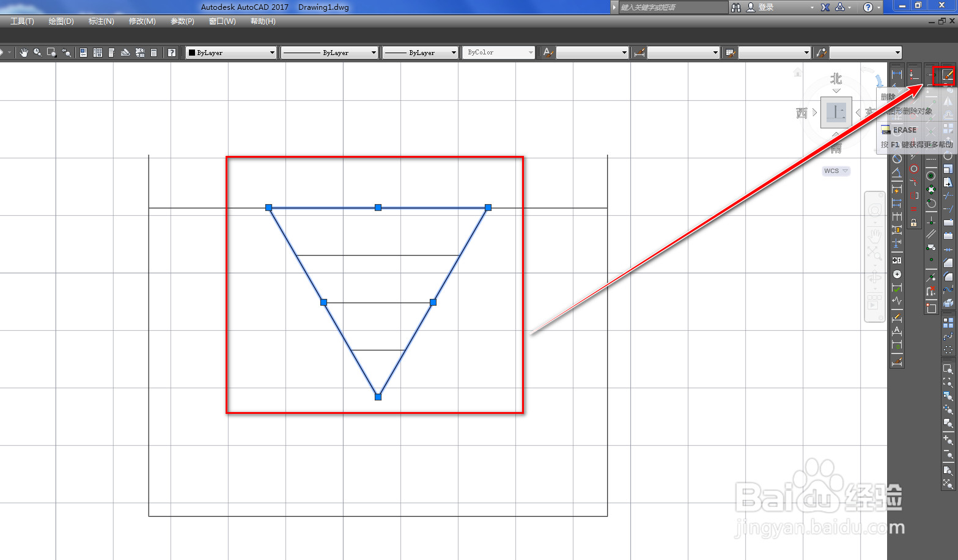The height and width of the screenshot is (560, 958).
Task: Select the Polar Array tool
Action: click(948, 349)
